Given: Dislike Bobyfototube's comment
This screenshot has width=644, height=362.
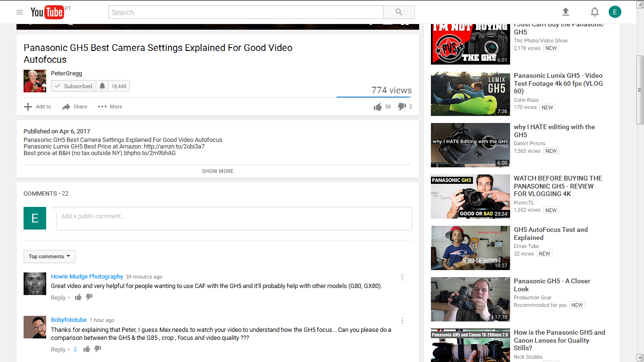Looking at the screenshot, I should pos(98,349).
